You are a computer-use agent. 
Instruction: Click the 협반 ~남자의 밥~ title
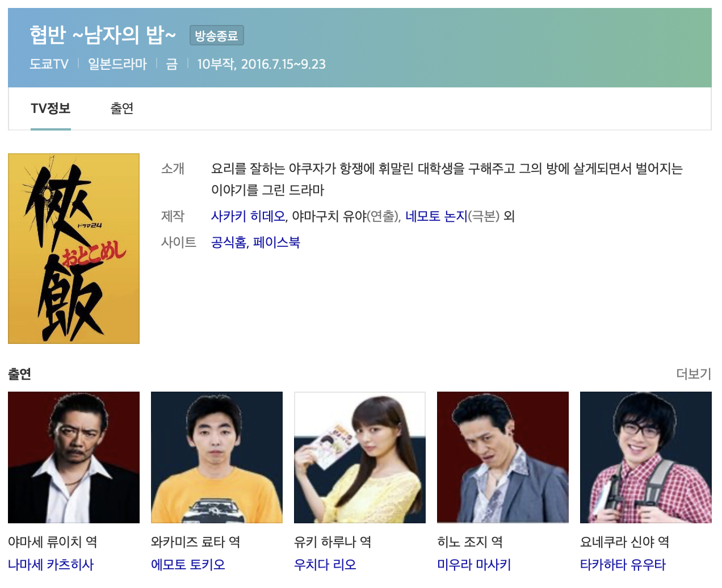click(103, 35)
